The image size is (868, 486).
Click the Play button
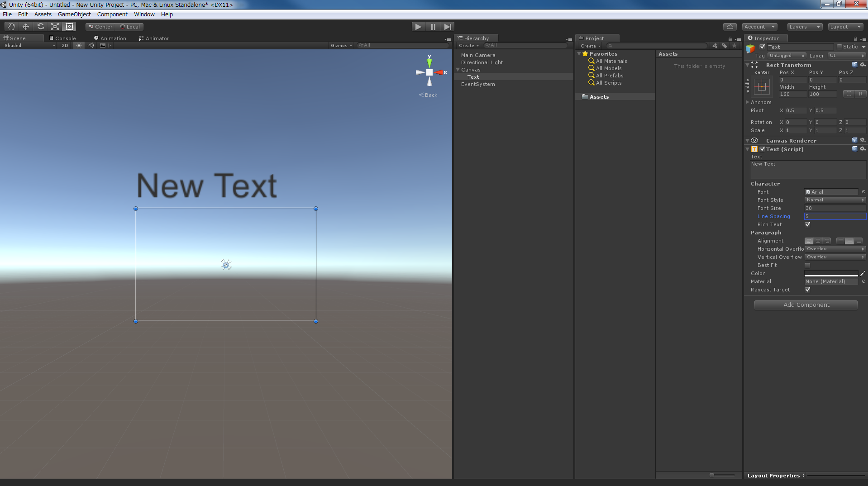(419, 27)
